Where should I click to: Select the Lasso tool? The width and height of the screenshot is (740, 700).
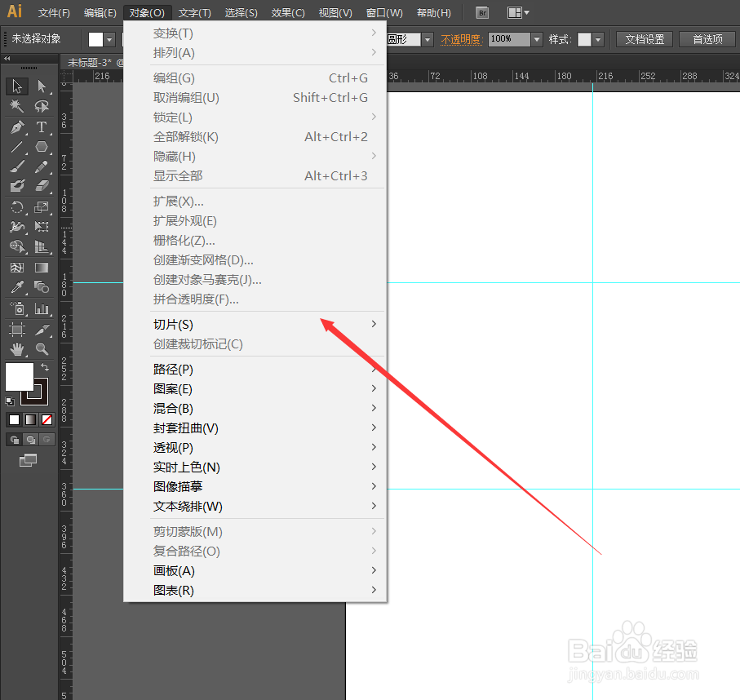click(42, 106)
